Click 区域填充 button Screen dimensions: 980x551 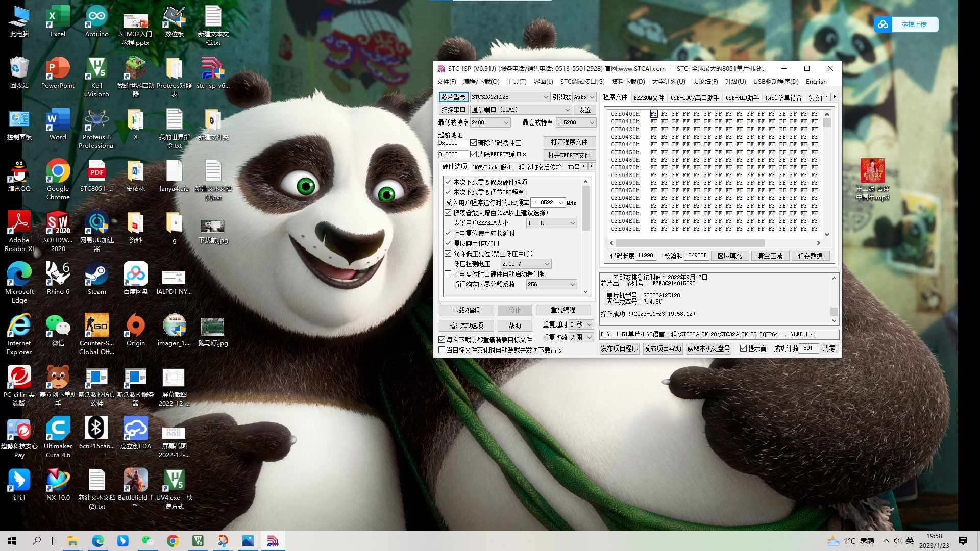[729, 256]
